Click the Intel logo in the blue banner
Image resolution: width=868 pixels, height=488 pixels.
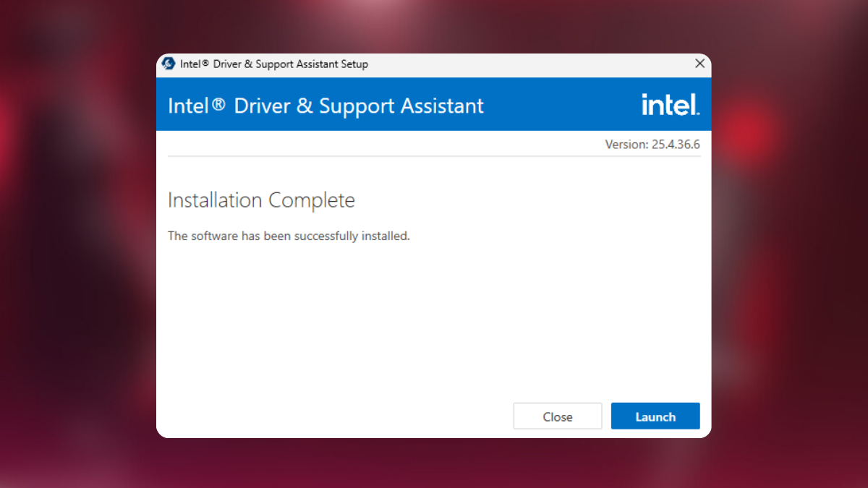(670, 105)
